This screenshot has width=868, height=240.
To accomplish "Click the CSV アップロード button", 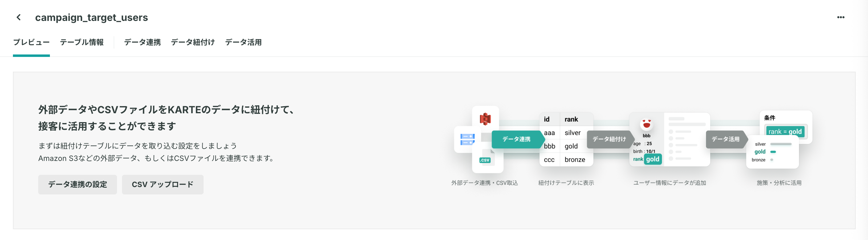I will (162, 184).
